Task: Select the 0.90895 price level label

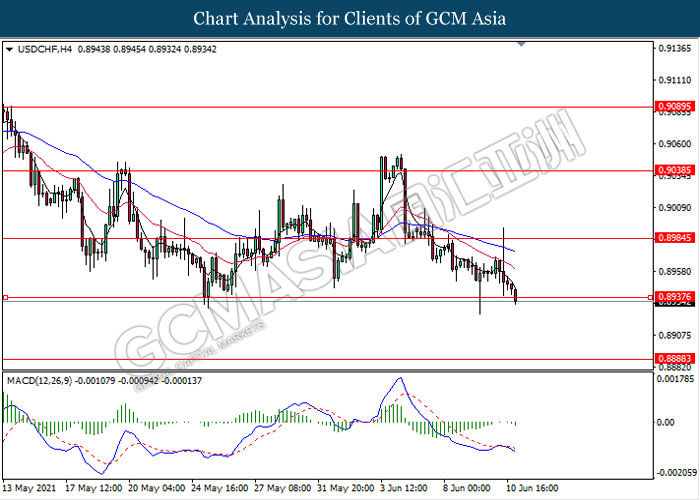Action: tap(675, 106)
